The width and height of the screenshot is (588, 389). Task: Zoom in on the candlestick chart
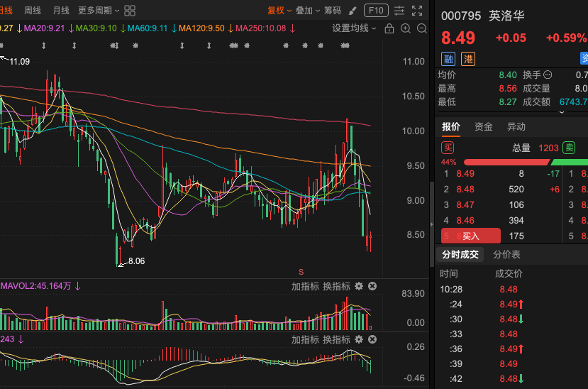(x=406, y=28)
